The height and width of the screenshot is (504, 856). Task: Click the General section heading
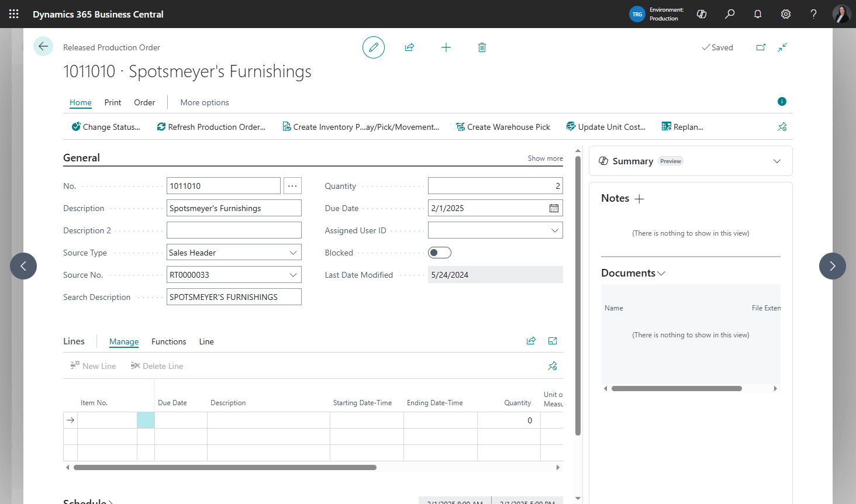tap(81, 158)
